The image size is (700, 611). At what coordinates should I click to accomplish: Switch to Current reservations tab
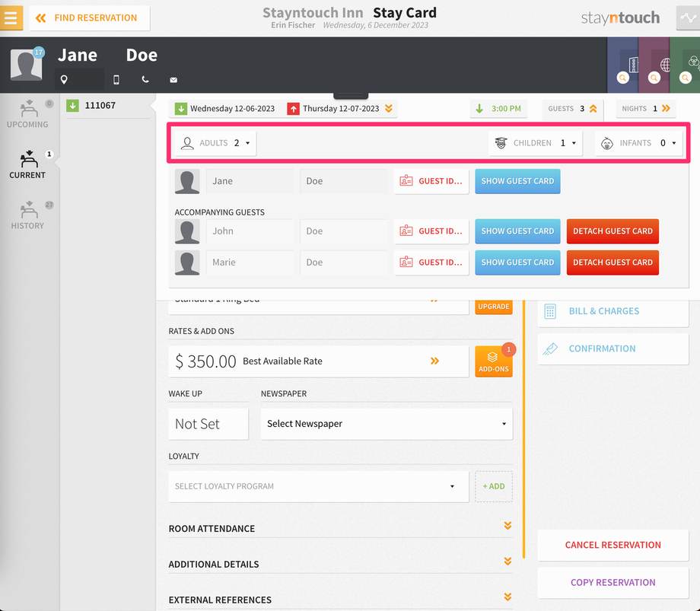point(27,164)
